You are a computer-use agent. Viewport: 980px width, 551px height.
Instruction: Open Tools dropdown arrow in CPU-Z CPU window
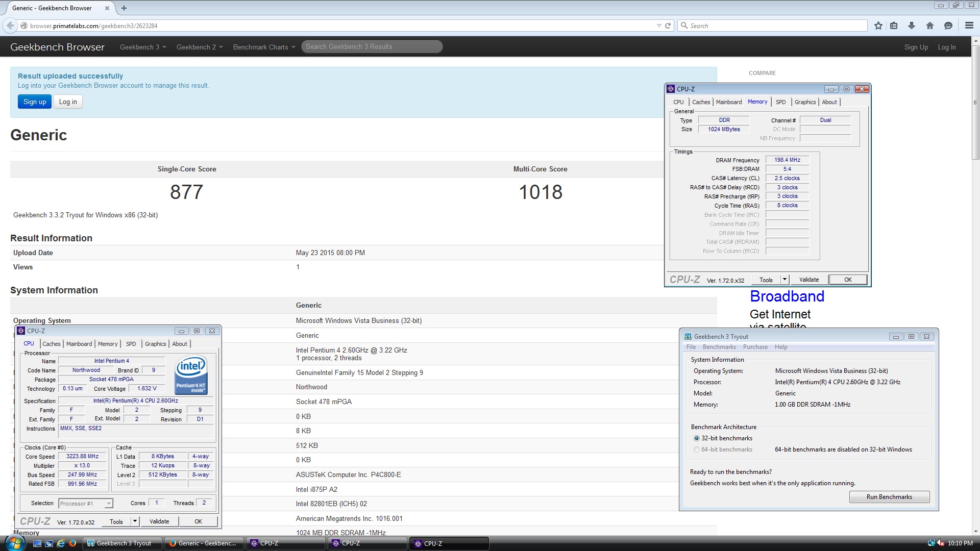click(135, 521)
